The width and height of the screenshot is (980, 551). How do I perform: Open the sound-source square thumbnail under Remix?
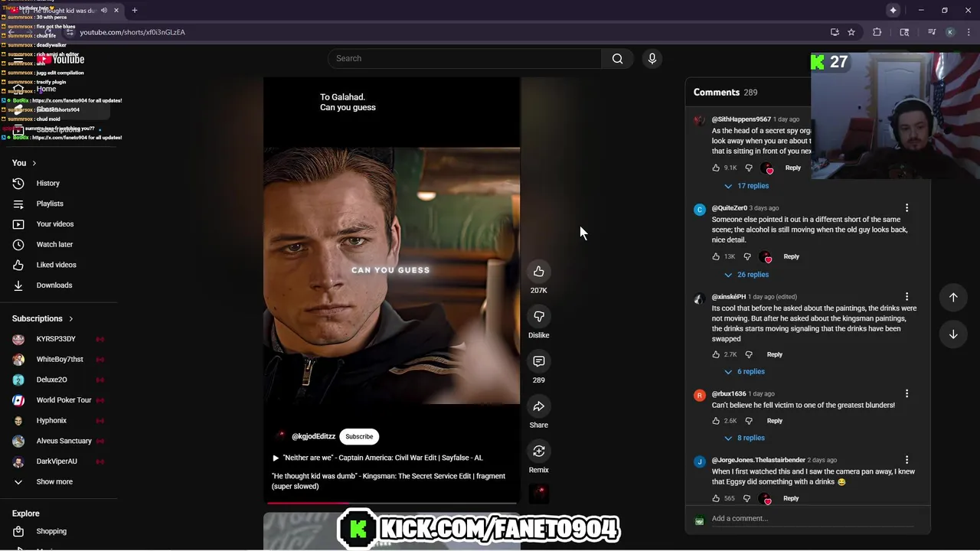click(x=539, y=494)
